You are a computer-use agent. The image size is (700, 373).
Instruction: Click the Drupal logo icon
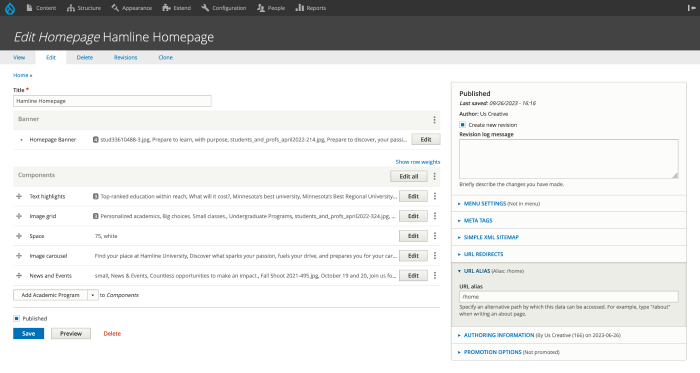click(x=10, y=8)
